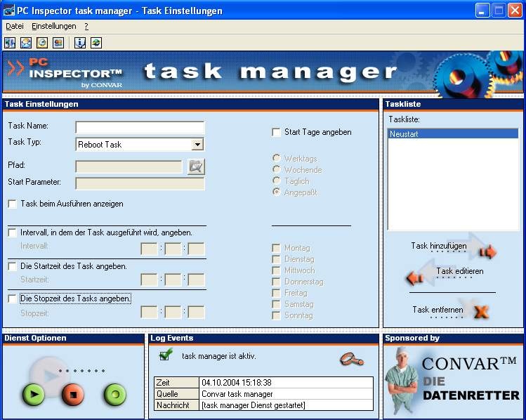Toggle 'Task beim Ausführen anzeigen' checkbox
Screen dimensions: 526x420
coord(12,204)
